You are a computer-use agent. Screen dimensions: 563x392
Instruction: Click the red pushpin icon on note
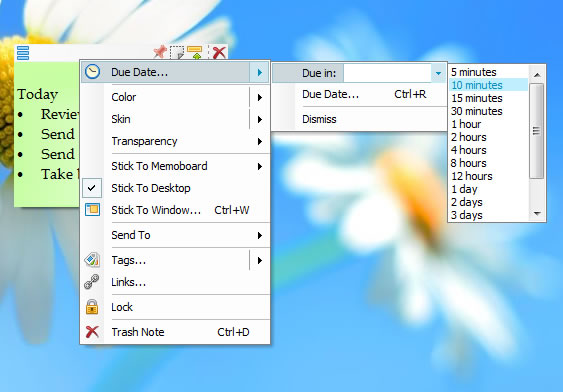tap(160, 52)
